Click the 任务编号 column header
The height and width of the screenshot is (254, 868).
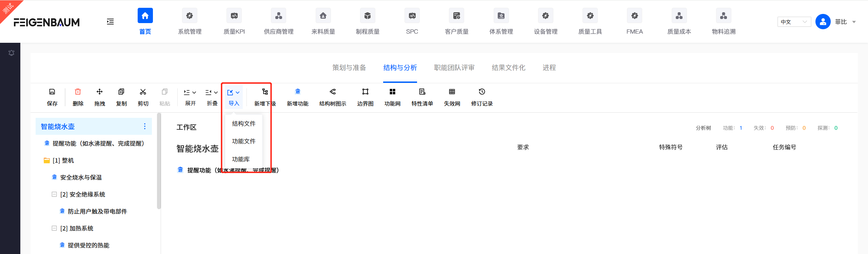pos(784,147)
